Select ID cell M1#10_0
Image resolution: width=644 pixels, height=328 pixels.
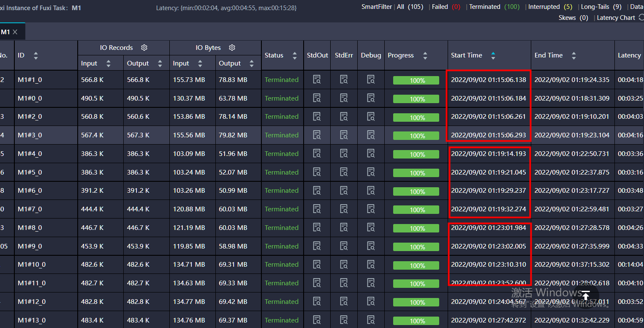32,264
